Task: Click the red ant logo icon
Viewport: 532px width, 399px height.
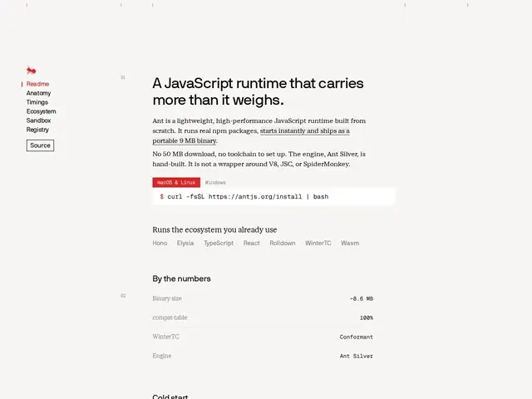Action: tap(32, 71)
